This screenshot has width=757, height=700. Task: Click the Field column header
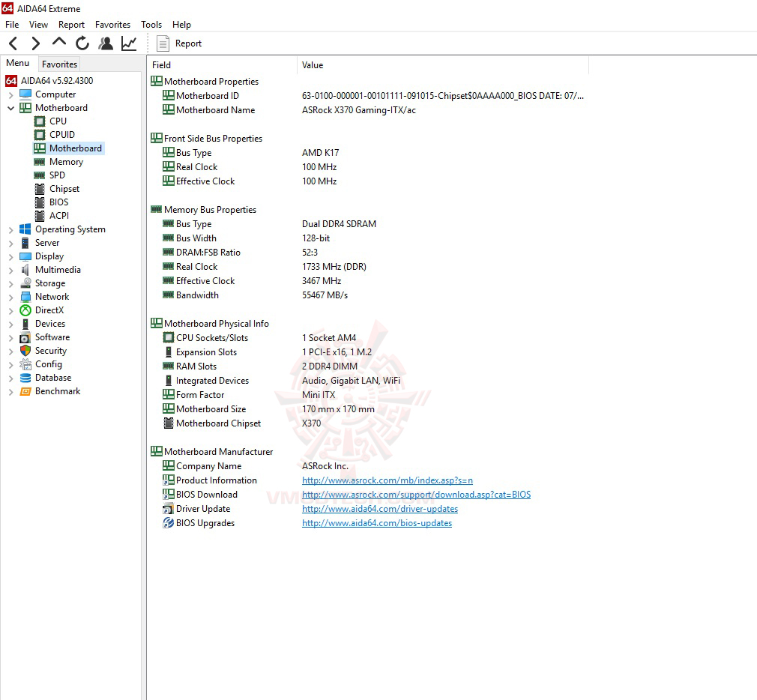[222, 65]
